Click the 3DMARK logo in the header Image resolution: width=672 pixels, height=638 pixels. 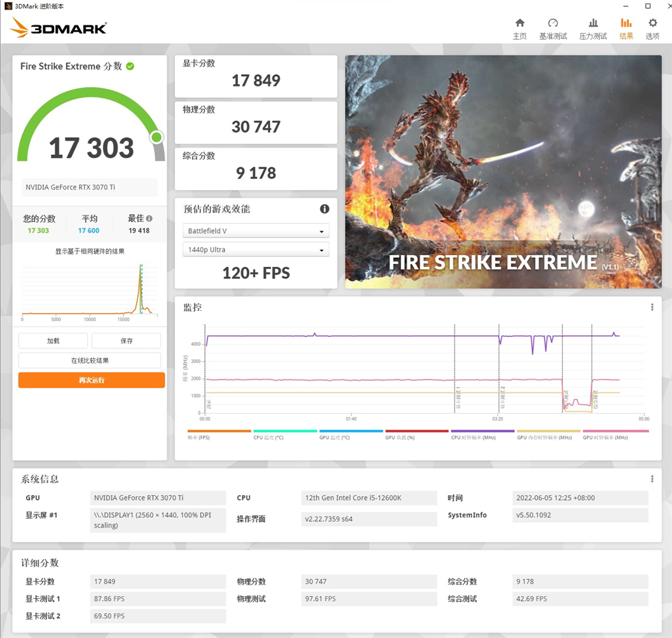pyautogui.click(x=58, y=28)
